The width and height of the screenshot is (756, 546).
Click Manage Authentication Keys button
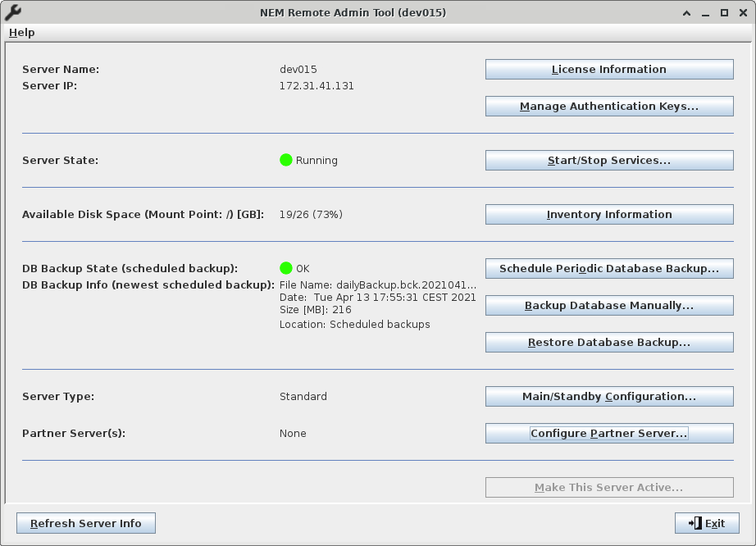[608, 107]
